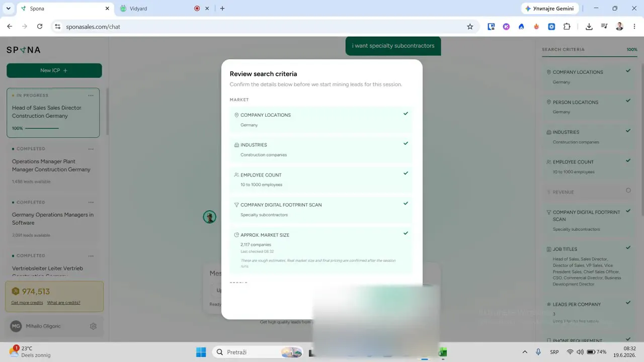
Task: Open the Extensions puzzle icon
Action: click(x=567, y=27)
